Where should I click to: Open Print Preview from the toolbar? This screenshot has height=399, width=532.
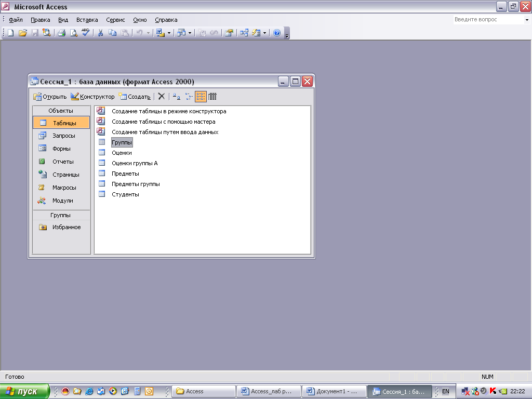[74, 33]
